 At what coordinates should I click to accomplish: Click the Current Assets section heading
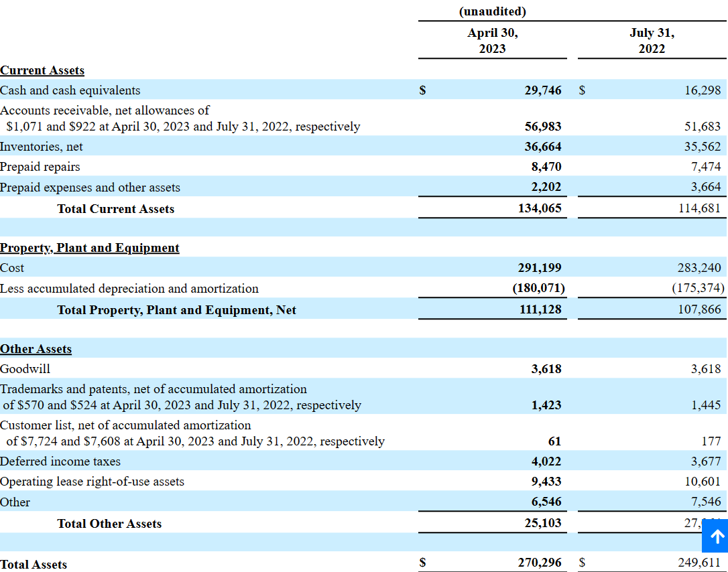42,70
